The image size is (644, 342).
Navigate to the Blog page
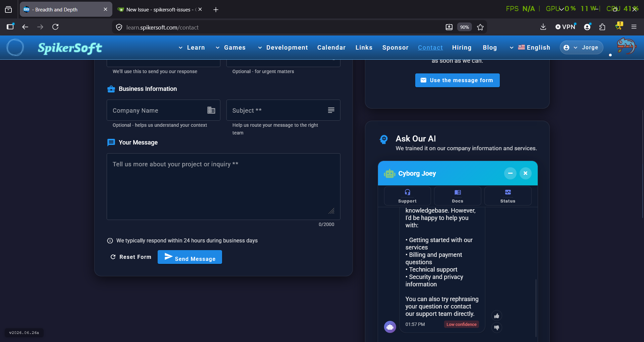[490, 48]
